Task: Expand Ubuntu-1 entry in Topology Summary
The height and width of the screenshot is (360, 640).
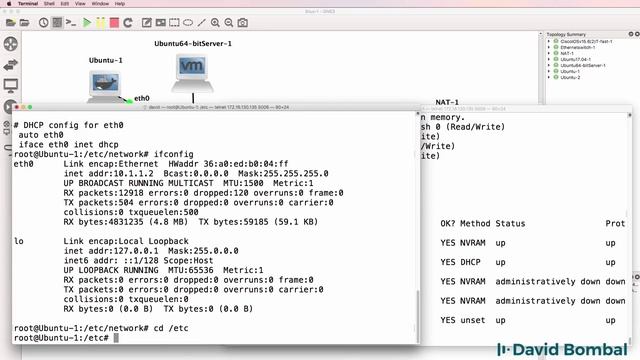Action: pos(549,71)
